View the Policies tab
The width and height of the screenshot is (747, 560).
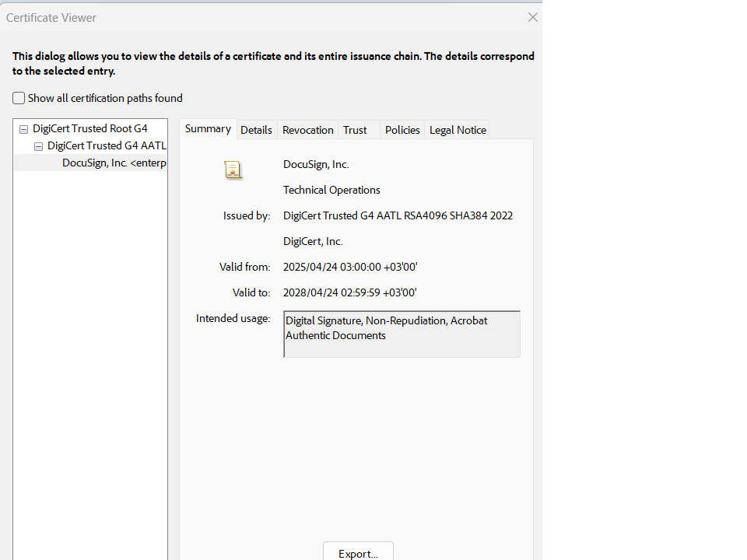(402, 130)
